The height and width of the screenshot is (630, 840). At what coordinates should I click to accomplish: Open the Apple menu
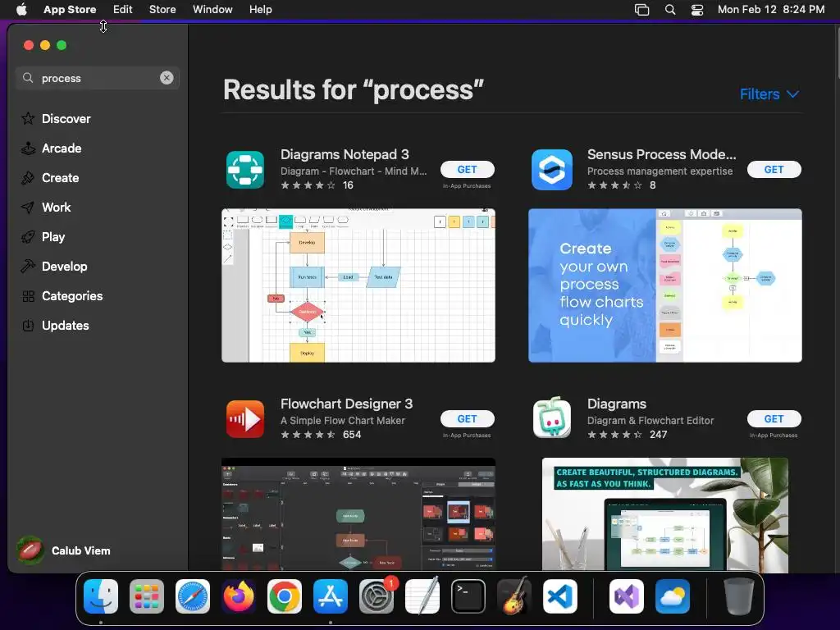(x=21, y=10)
